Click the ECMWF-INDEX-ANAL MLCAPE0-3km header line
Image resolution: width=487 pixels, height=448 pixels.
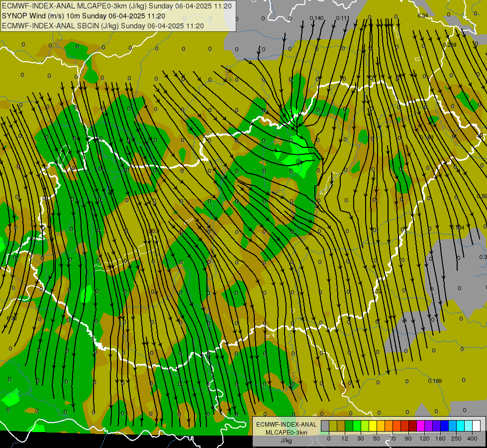click(117, 6)
